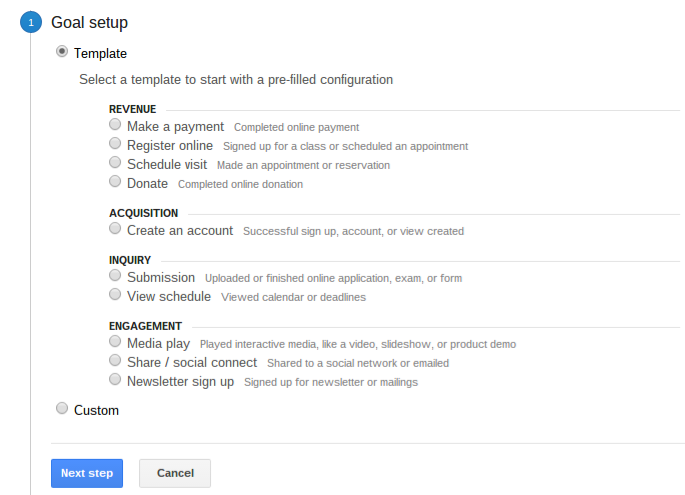Click the Media play label text

point(159,344)
